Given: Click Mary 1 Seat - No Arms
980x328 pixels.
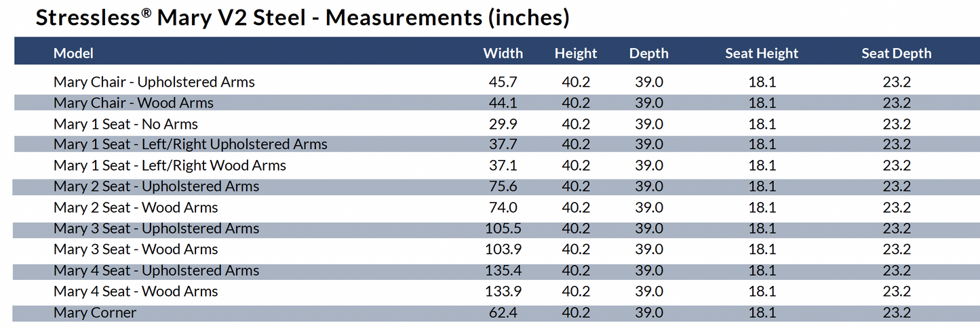Looking at the screenshot, I should tap(125, 124).
